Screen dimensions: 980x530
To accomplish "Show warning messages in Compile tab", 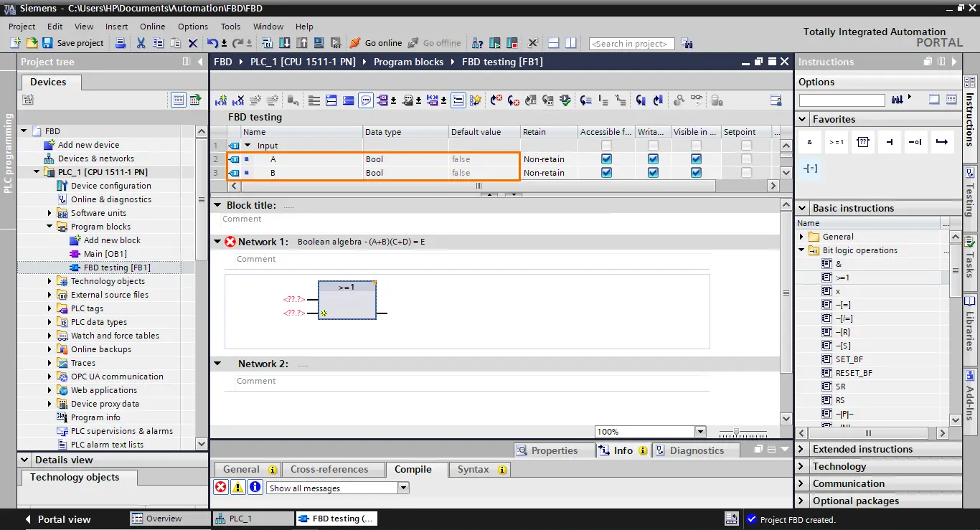I will (238, 488).
